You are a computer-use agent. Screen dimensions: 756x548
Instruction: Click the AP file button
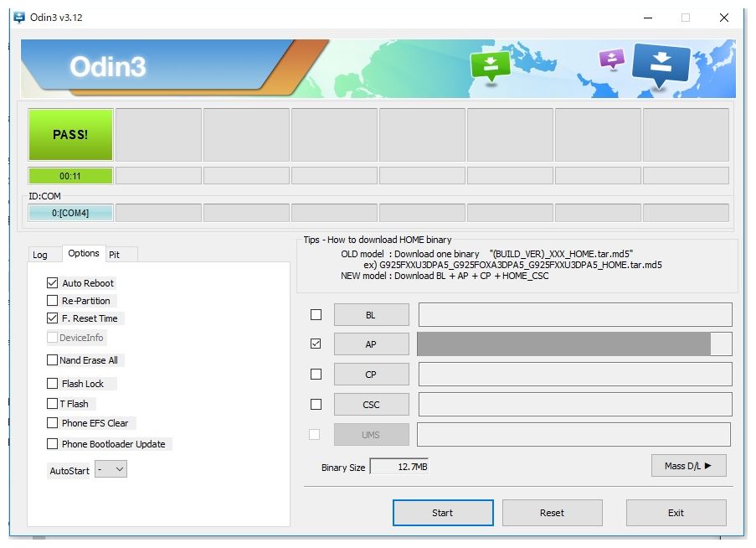coord(371,344)
